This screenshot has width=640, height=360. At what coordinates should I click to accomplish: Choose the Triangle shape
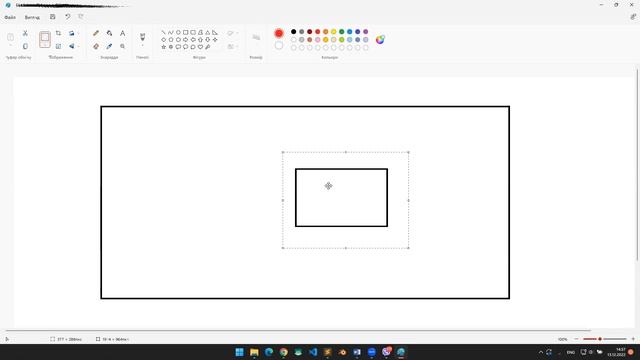[x=208, y=32]
